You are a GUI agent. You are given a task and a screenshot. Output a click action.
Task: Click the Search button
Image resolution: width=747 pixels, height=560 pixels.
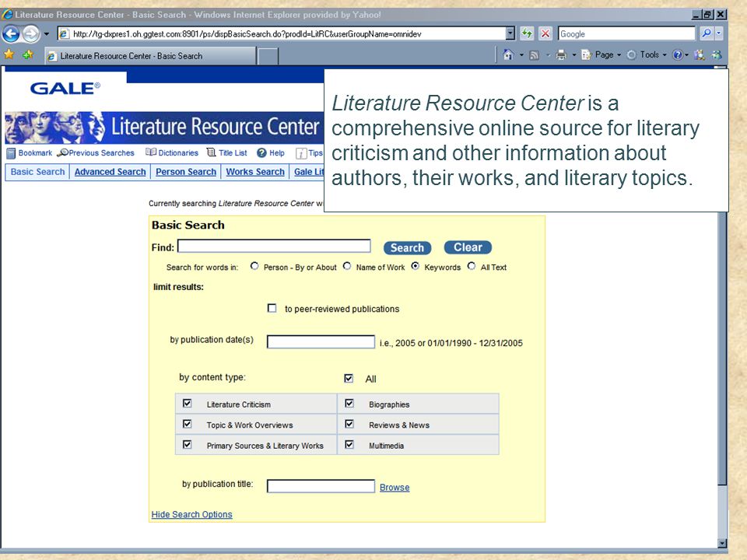pos(407,247)
